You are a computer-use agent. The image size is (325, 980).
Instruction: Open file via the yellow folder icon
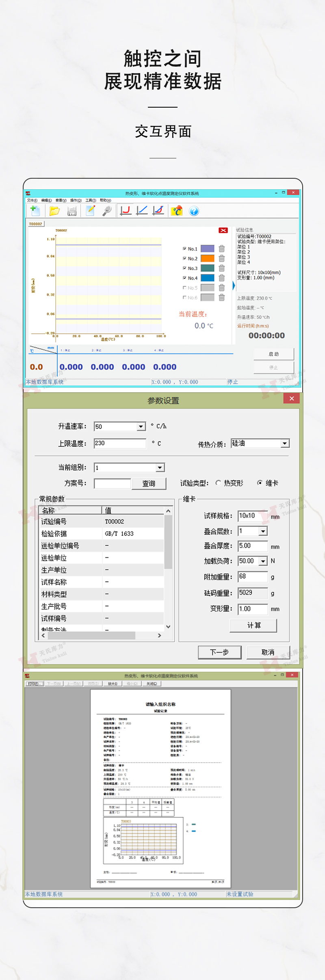click(x=54, y=211)
